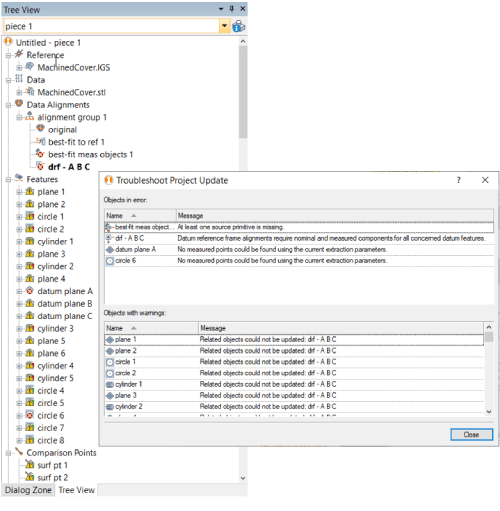Click the Close button in Troubleshoot dialog
The image size is (500, 511).
pyautogui.click(x=471, y=435)
